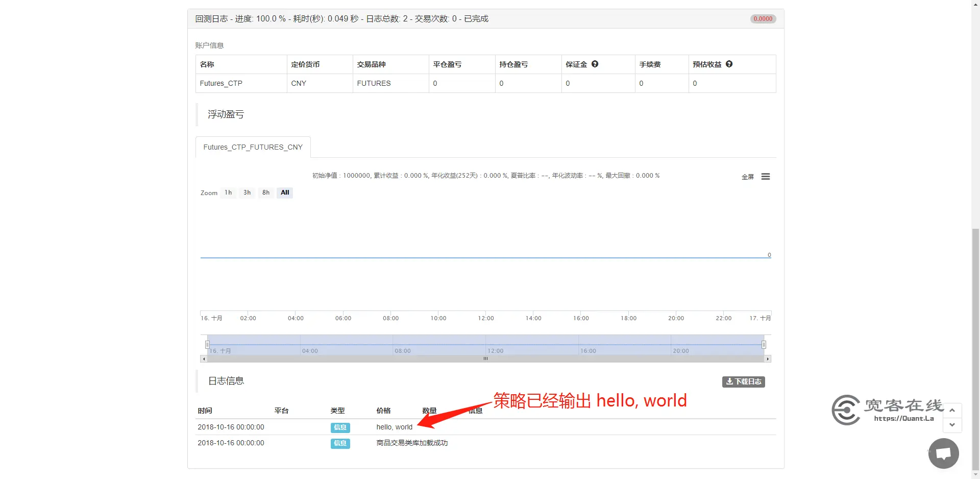Click the 商品交易类库加载成功 log message

[412, 443]
